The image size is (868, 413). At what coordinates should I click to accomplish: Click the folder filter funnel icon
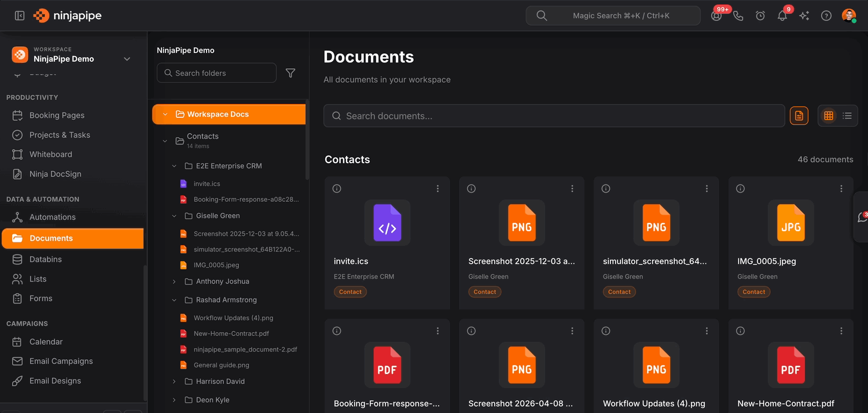click(290, 73)
